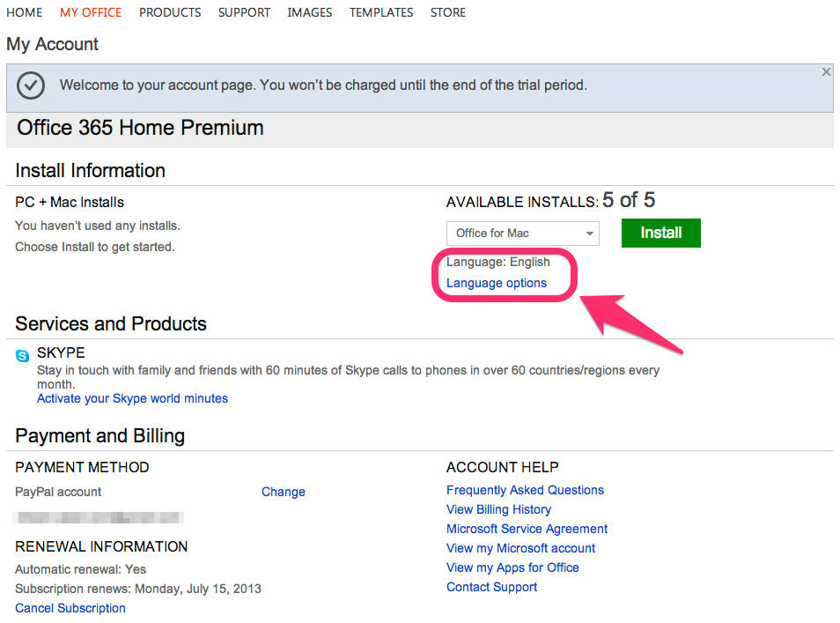Viewport: 840px width, 623px height.
Task: Click the Automatic renewal: Yes text
Action: (x=80, y=569)
